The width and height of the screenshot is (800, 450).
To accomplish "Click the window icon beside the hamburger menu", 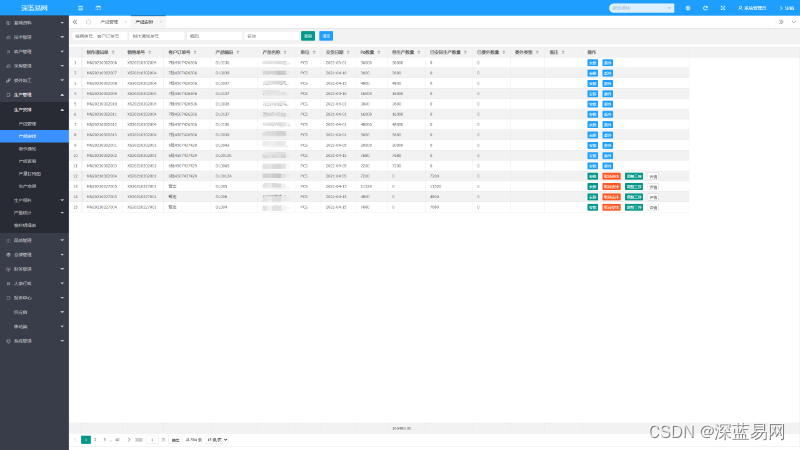I will 98,8.
